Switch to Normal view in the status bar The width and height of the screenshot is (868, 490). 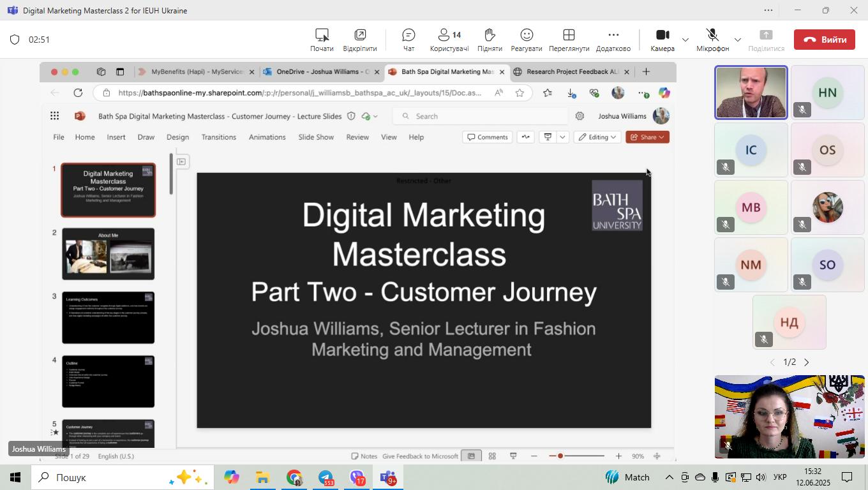[x=471, y=456]
